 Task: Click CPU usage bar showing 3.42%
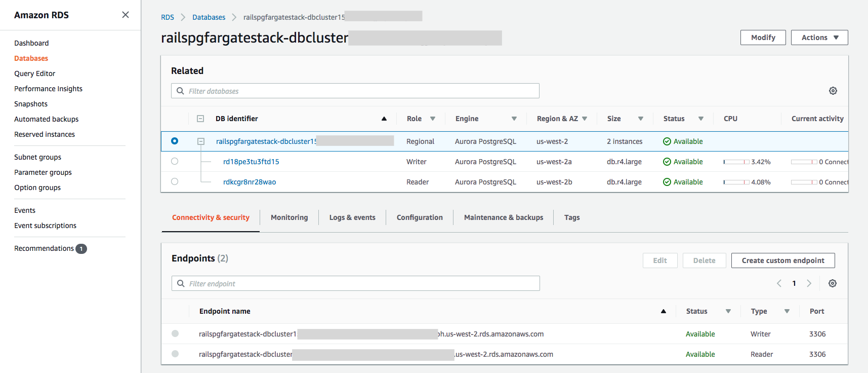click(x=736, y=162)
